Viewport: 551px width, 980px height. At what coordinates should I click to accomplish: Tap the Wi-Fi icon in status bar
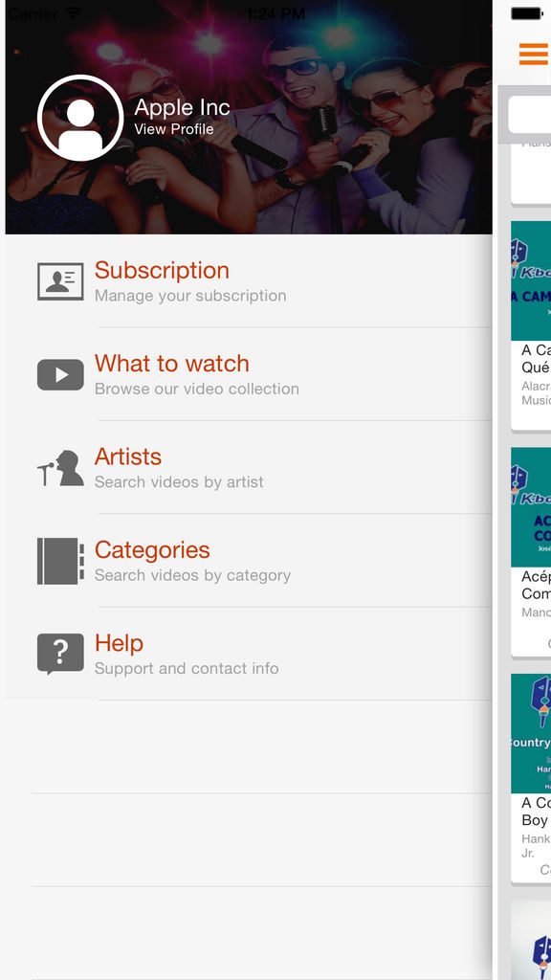(x=75, y=13)
